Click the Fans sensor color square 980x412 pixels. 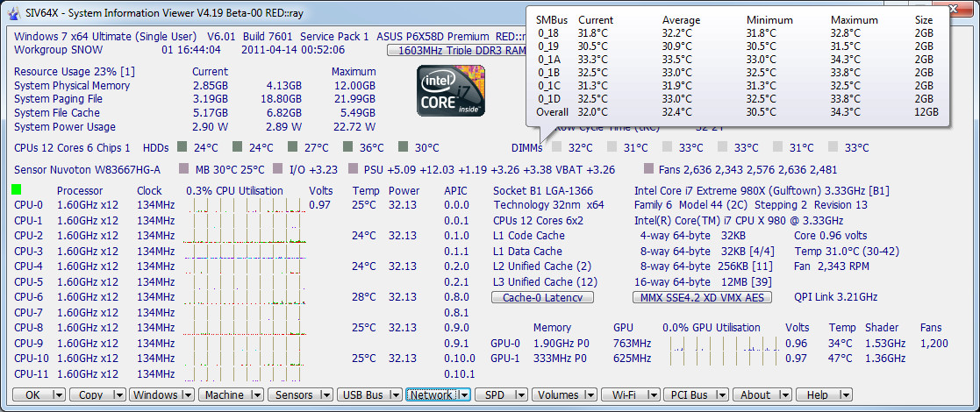coord(647,169)
